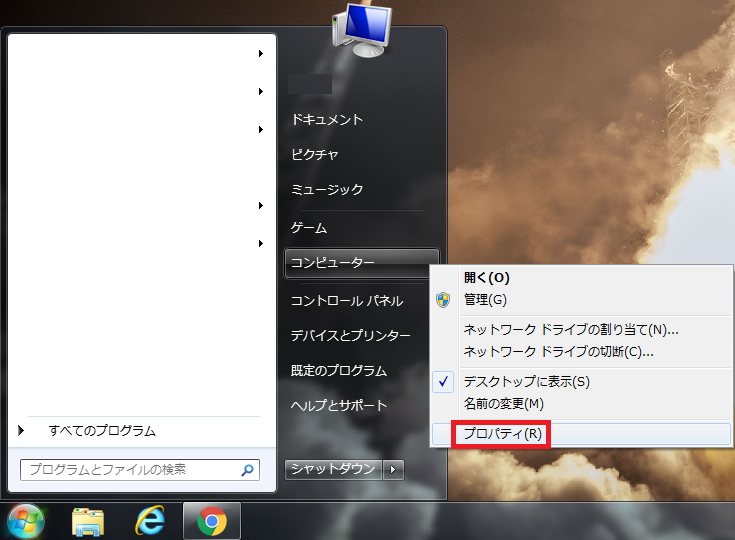Click the shield icon beside 管理(G)
Screen dimensions: 735x540
pos(443,300)
